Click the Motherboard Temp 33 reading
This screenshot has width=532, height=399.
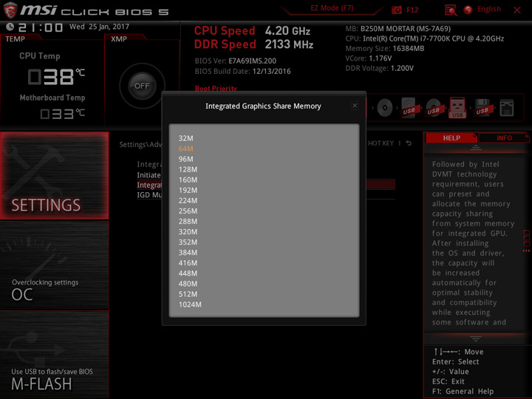coord(62,114)
